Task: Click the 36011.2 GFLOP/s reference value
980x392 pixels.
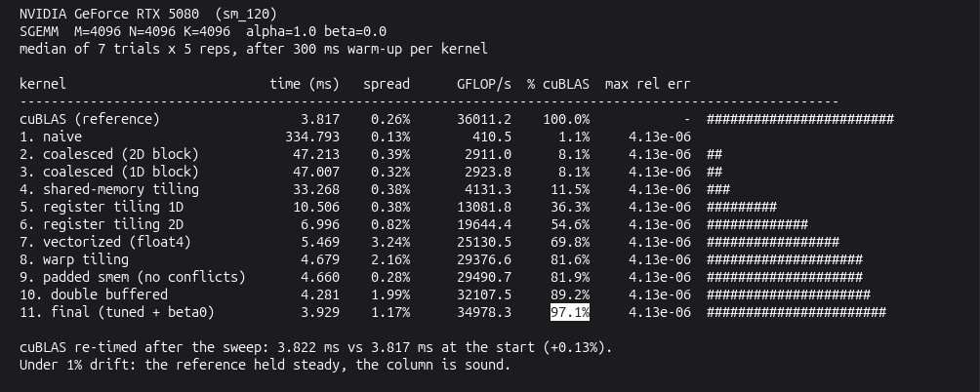Action: [x=484, y=119]
